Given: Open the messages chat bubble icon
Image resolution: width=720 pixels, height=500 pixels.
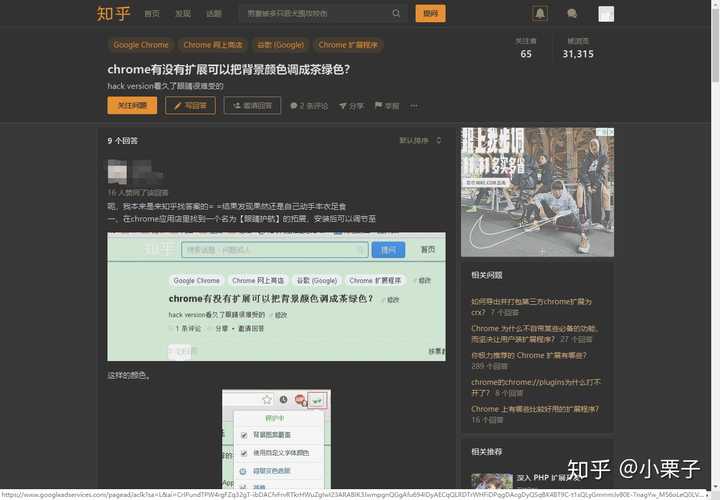Looking at the screenshot, I should coord(572,14).
